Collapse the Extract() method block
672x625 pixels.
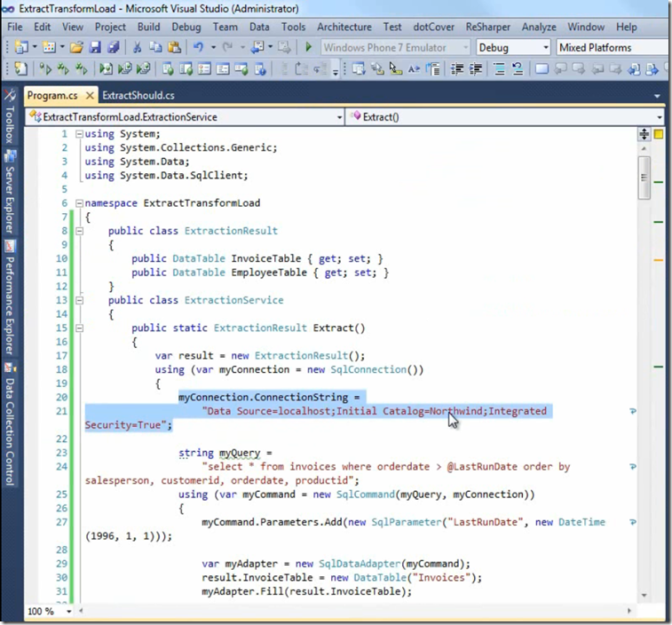79,328
